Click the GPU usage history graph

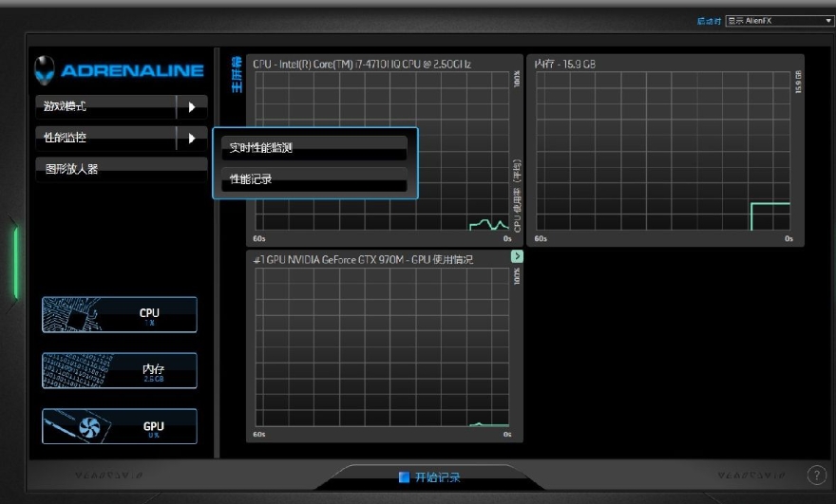coord(382,346)
